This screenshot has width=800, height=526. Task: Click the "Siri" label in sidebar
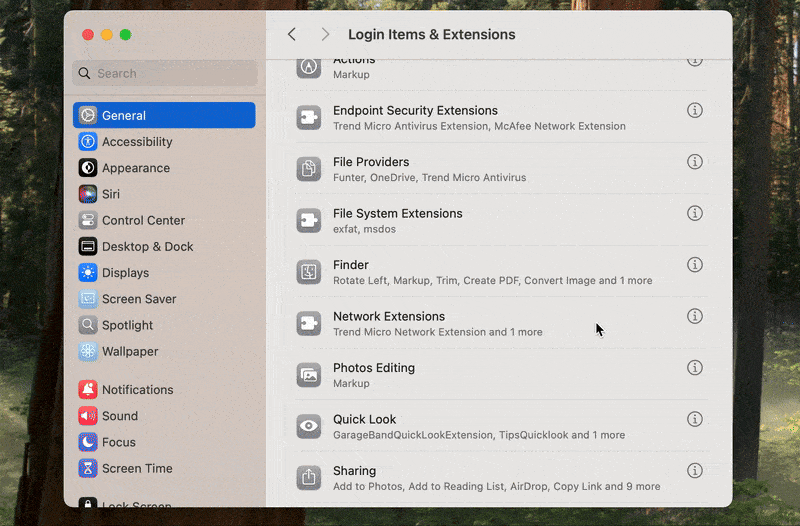(x=111, y=194)
